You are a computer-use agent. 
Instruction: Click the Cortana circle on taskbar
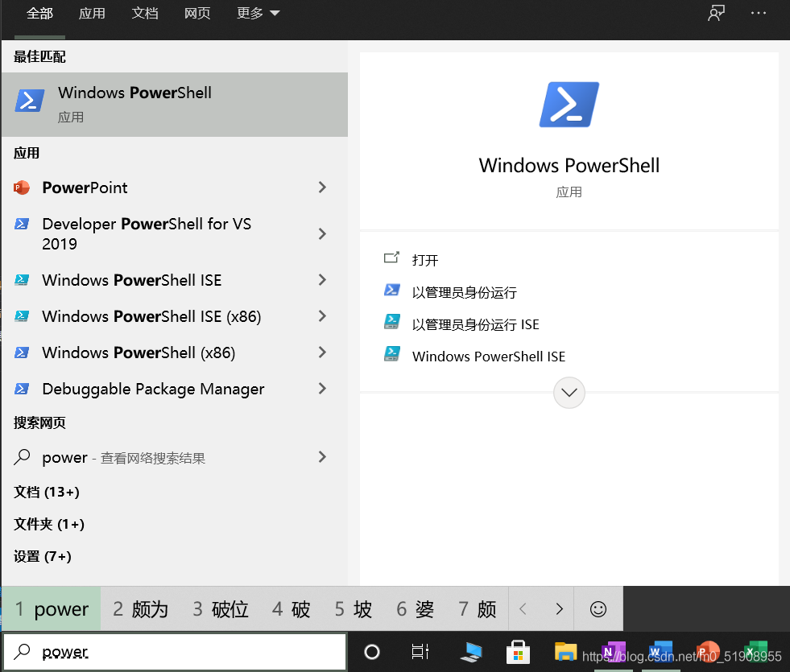(x=372, y=653)
